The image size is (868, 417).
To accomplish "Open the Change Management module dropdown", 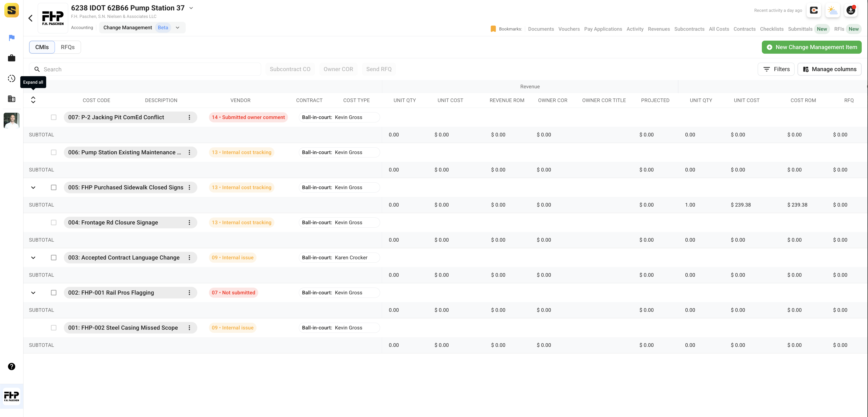I will click(x=142, y=28).
